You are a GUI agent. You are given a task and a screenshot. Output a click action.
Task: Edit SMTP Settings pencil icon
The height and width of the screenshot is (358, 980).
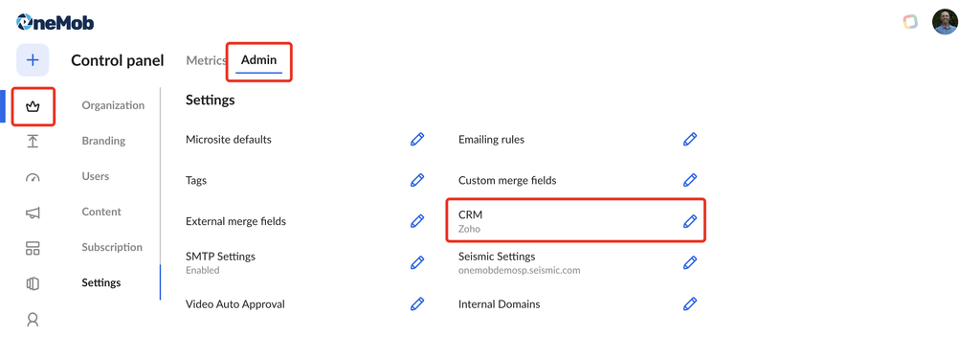pyautogui.click(x=417, y=262)
